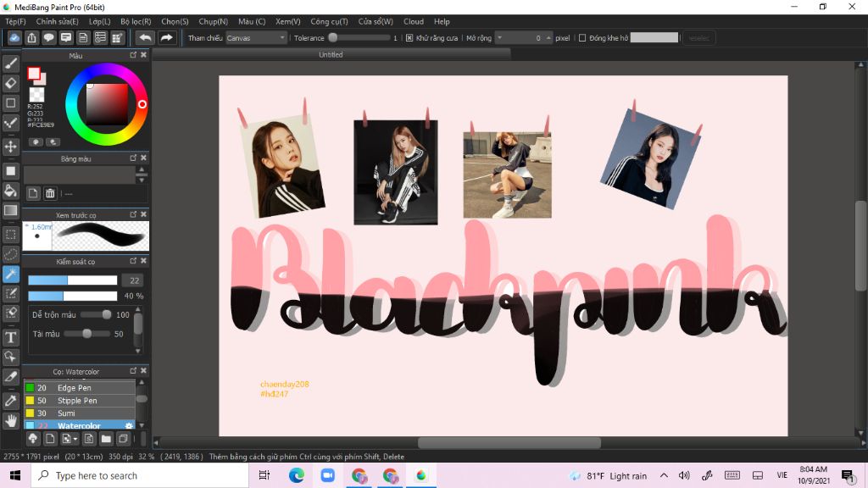Click the add brush folder icon
868x488 pixels.
point(106,439)
